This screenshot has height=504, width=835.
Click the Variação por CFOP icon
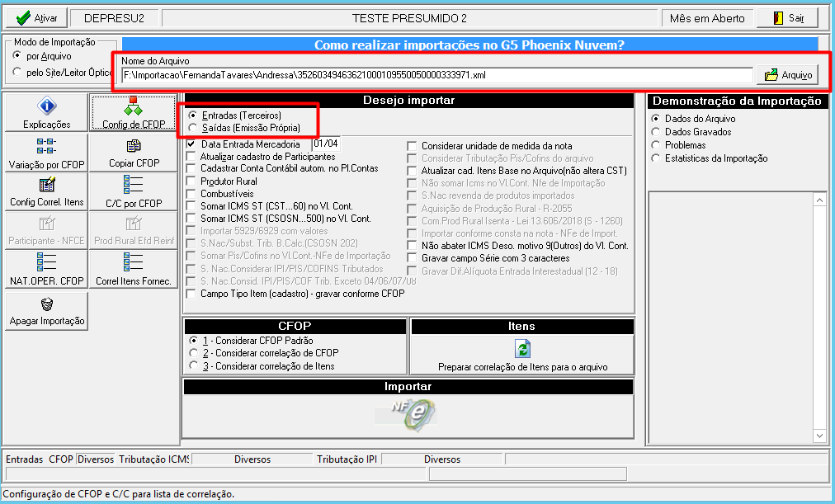point(46,146)
